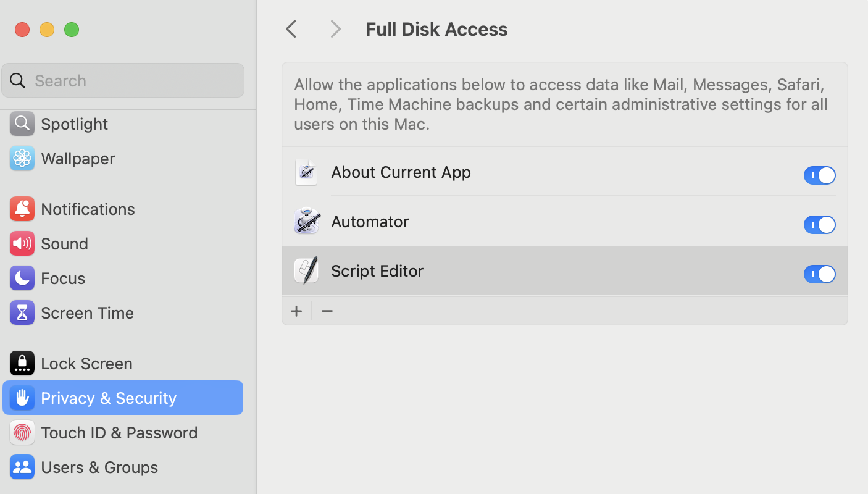Open Privacy & Security settings pane
The width and height of the screenshot is (868, 494).
click(109, 398)
